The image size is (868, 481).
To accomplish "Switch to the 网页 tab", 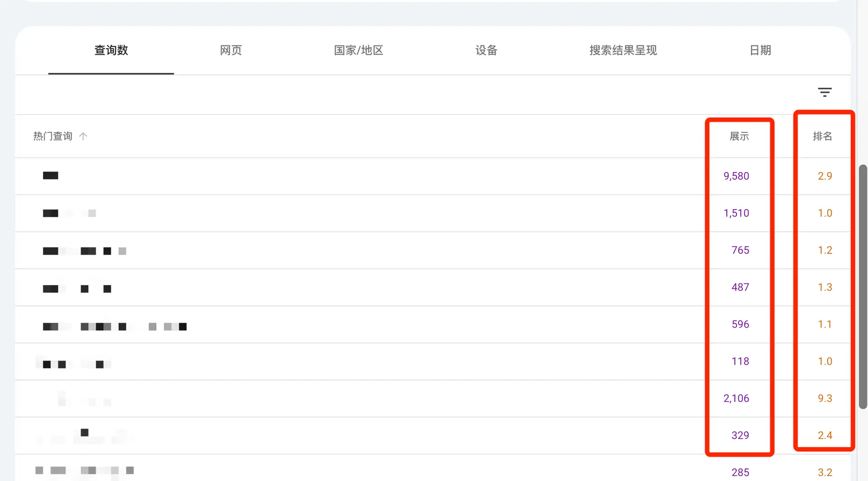I will [x=231, y=50].
